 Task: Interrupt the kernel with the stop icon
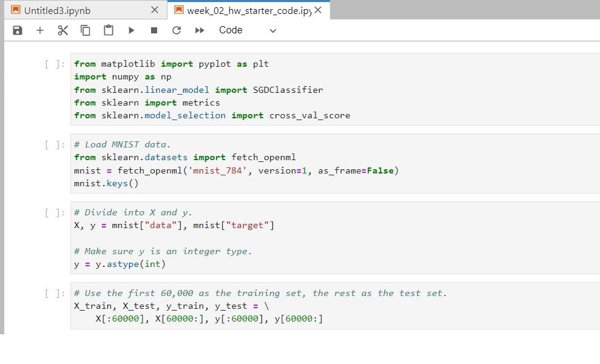point(154,30)
